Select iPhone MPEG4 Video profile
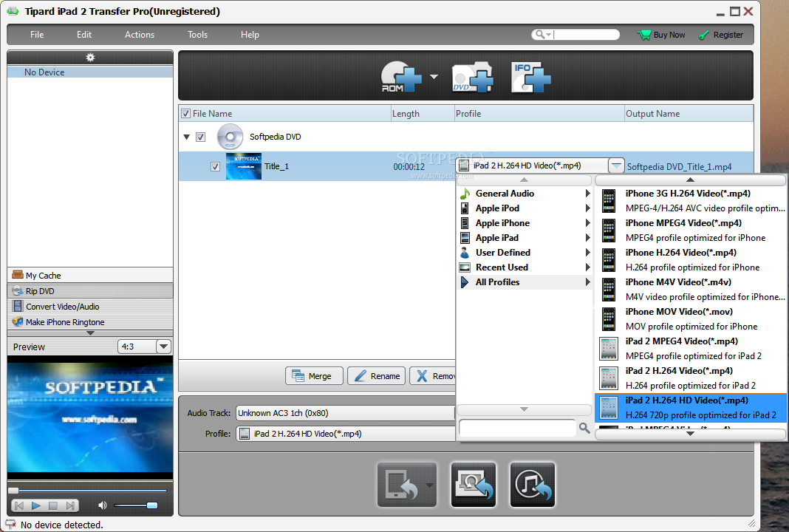This screenshot has height=532, width=789. (691, 231)
